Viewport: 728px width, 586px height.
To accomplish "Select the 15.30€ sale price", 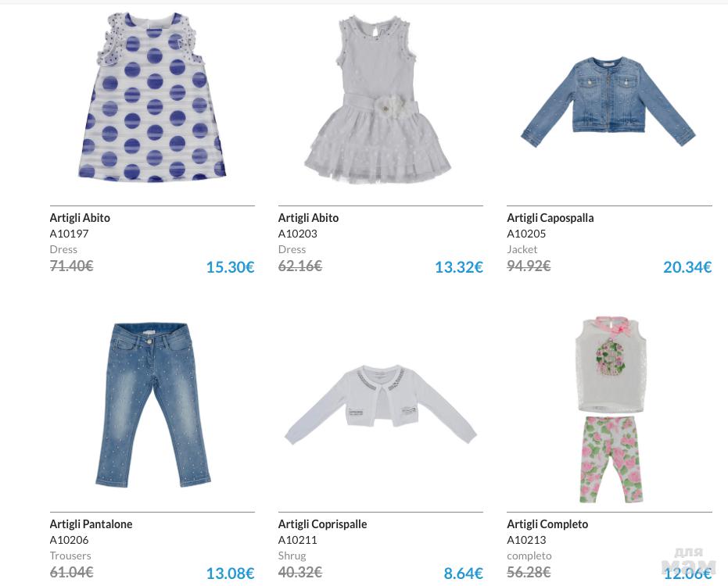I will [230, 266].
